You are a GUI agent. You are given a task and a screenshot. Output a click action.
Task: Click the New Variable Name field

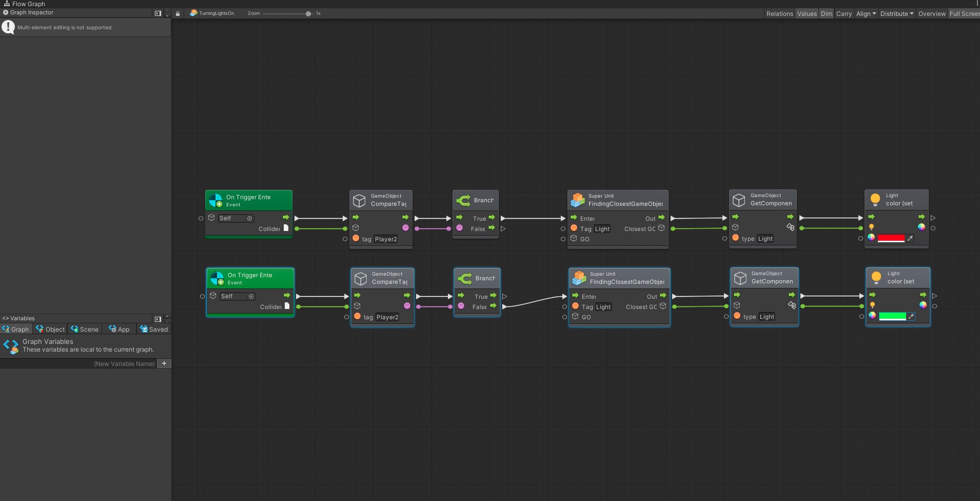tap(79, 363)
